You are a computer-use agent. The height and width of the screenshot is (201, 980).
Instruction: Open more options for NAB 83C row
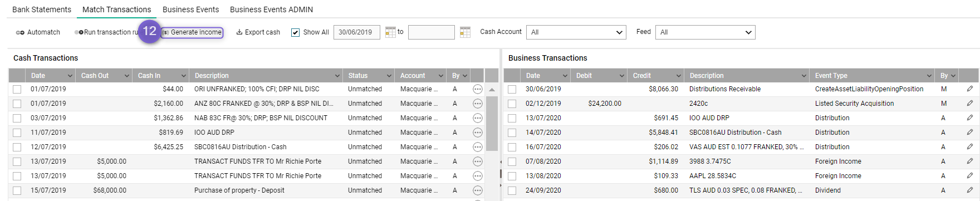[x=477, y=118]
